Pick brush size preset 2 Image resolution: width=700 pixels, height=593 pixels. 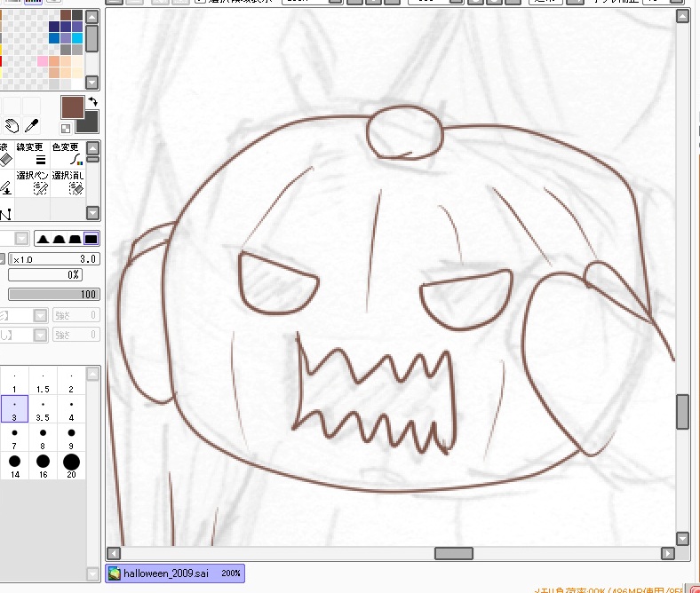[x=71, y=381]
